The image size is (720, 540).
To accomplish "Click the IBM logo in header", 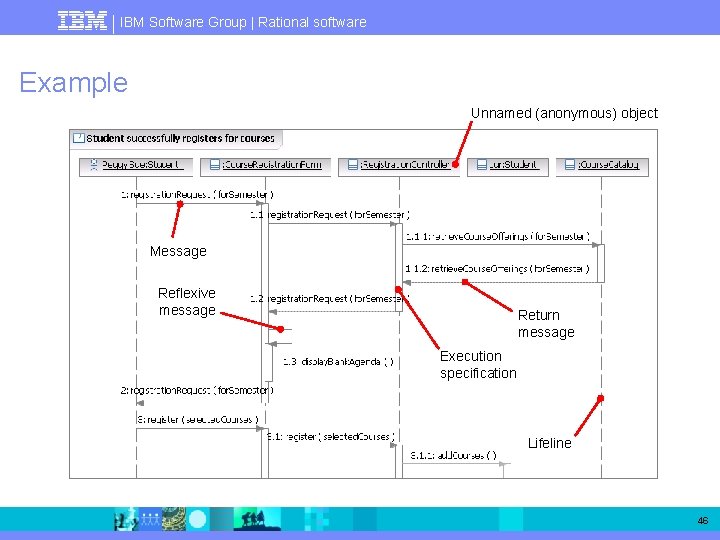I will coord(82,21).
